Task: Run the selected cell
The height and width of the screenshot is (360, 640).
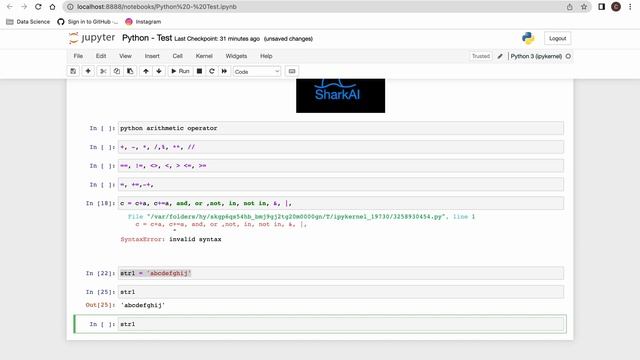Action: tap(180, 71)
